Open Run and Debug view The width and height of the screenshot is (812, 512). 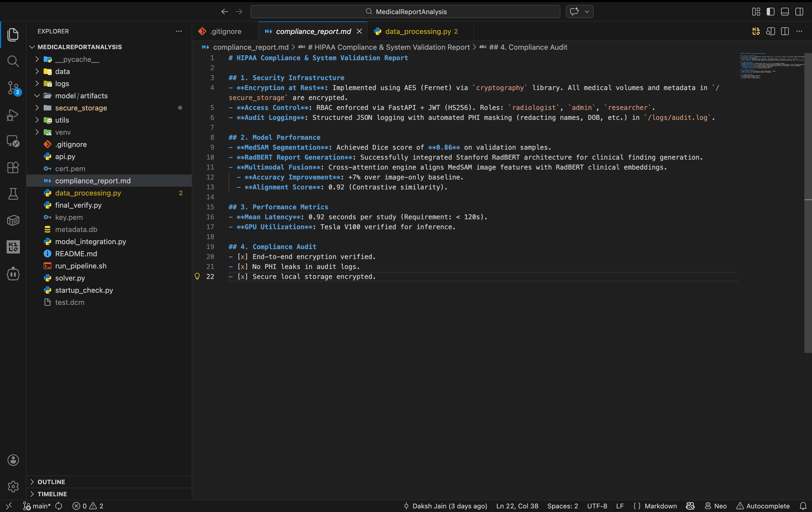click(13, 115)
